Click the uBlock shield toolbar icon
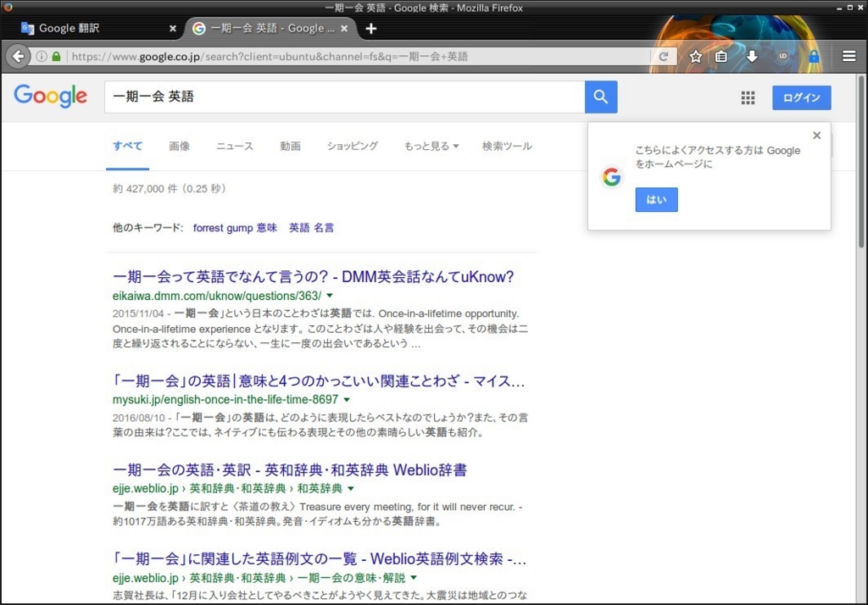This screenshot has height=605, width=868. coord(782,57)
